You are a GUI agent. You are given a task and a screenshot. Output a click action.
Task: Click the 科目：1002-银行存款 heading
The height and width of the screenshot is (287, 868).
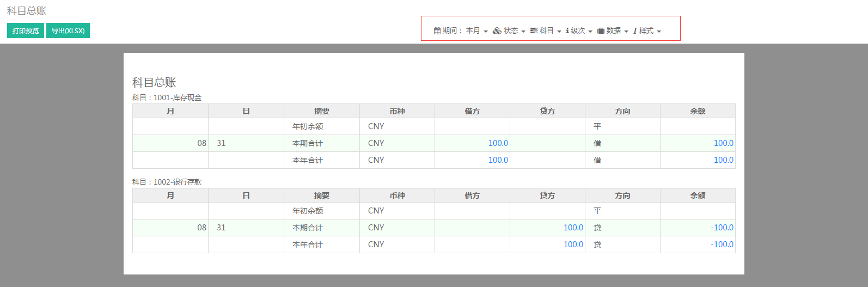point(167,182)
